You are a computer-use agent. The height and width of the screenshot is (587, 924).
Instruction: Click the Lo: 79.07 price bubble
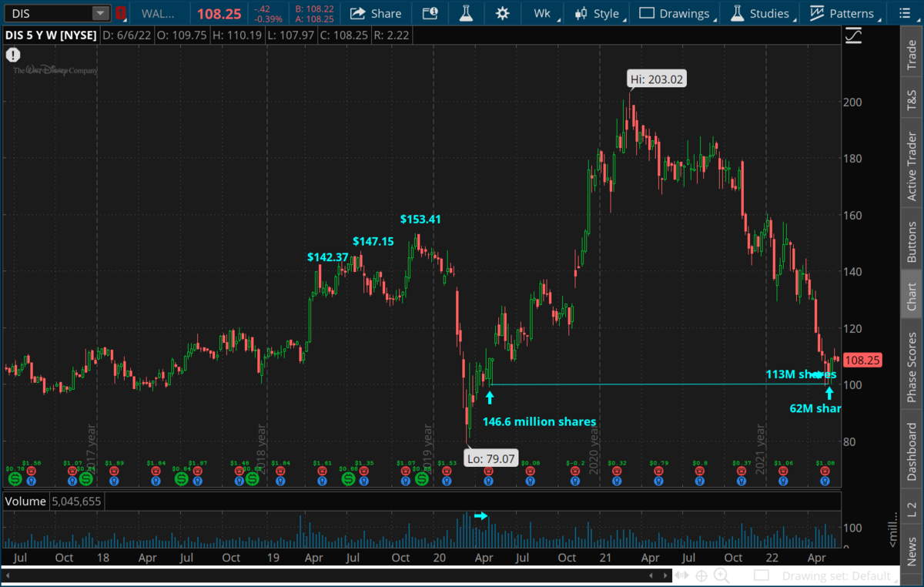pyautogui.click(x=490, y=459)
